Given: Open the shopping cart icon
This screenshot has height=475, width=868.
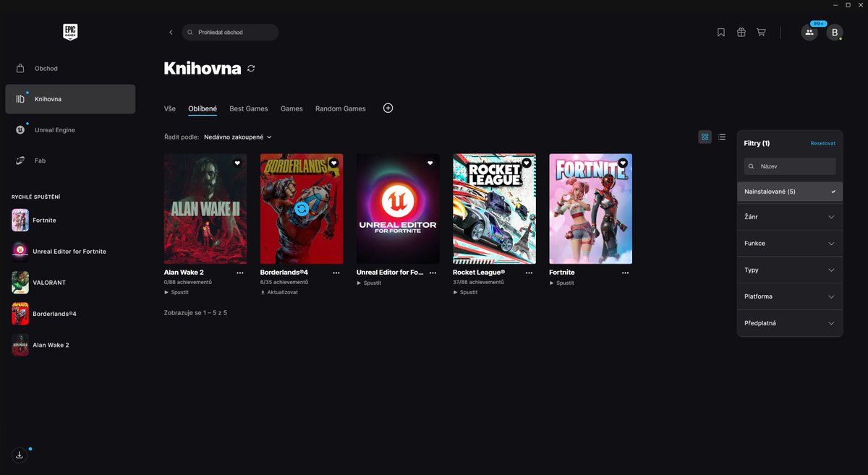Looking at the screenshot, I should [x=761, y=33].
